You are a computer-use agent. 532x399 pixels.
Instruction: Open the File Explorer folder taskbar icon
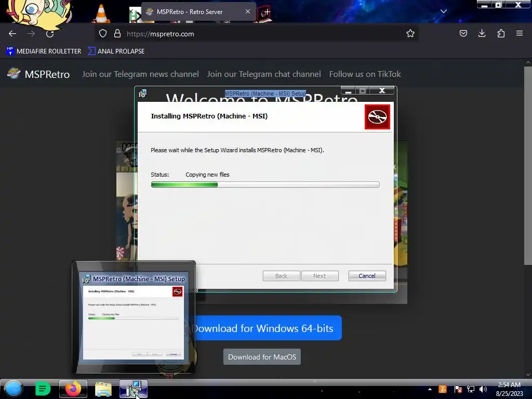tap(103, 389)
